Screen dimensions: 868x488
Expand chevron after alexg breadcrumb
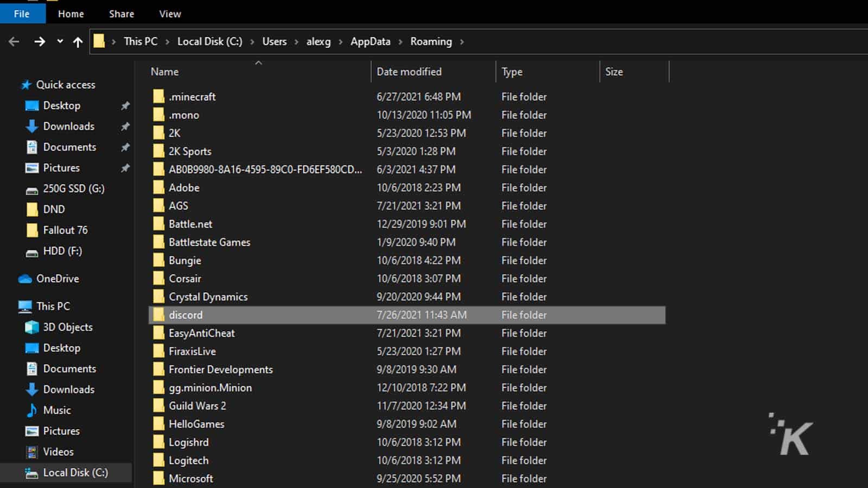coord(341,42)
